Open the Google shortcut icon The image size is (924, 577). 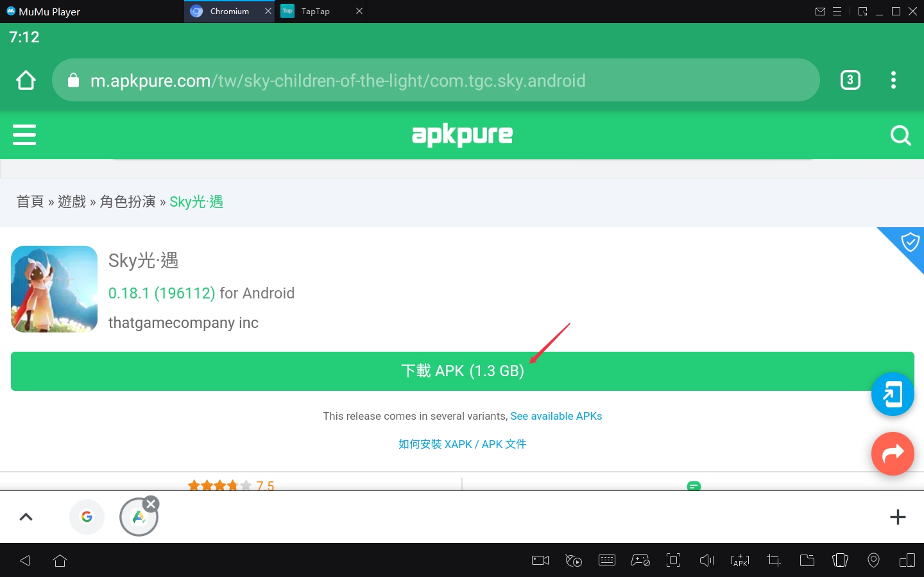click(x=87, y=517)
